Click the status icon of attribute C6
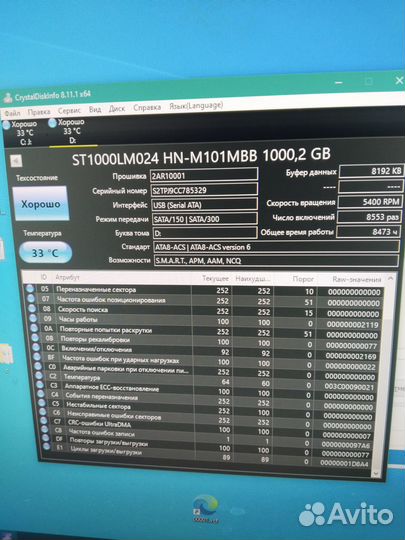Viewport: 405px width, 540px height. pos(43,411)
